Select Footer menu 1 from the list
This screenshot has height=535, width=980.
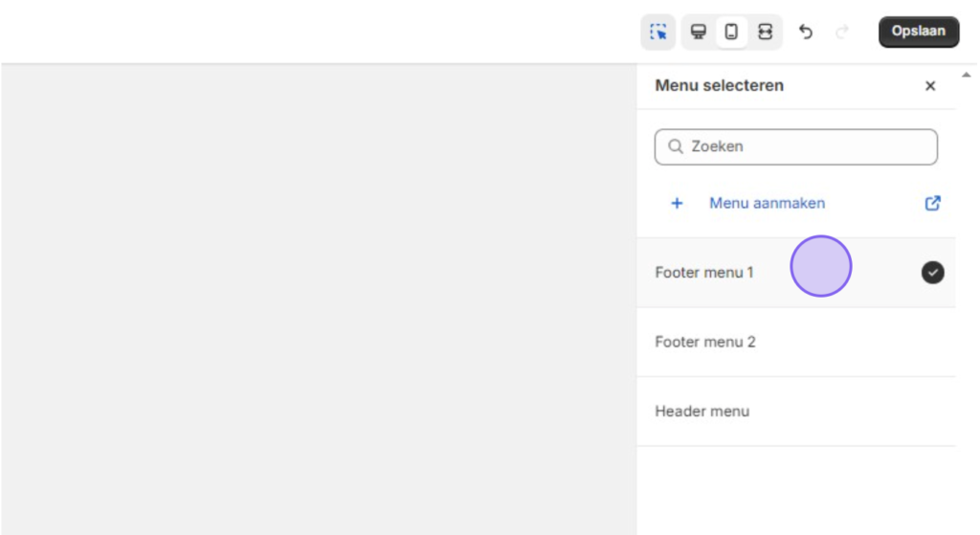[x=795, y=273]
